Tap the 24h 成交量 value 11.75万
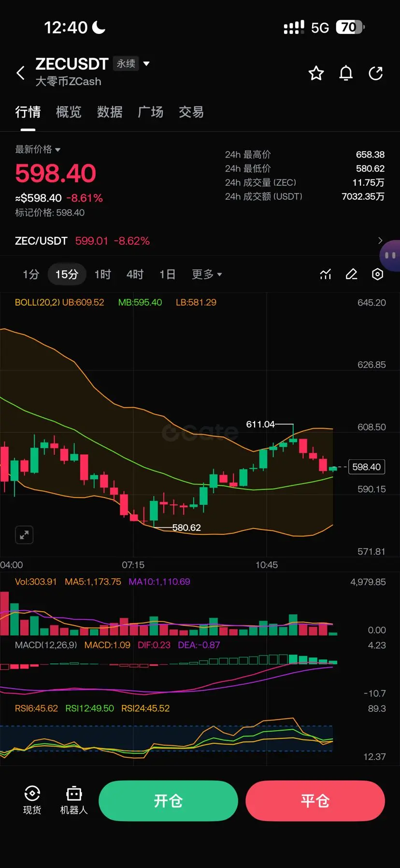The height and width of the screenshot is (868, 400). pos(368,183)
